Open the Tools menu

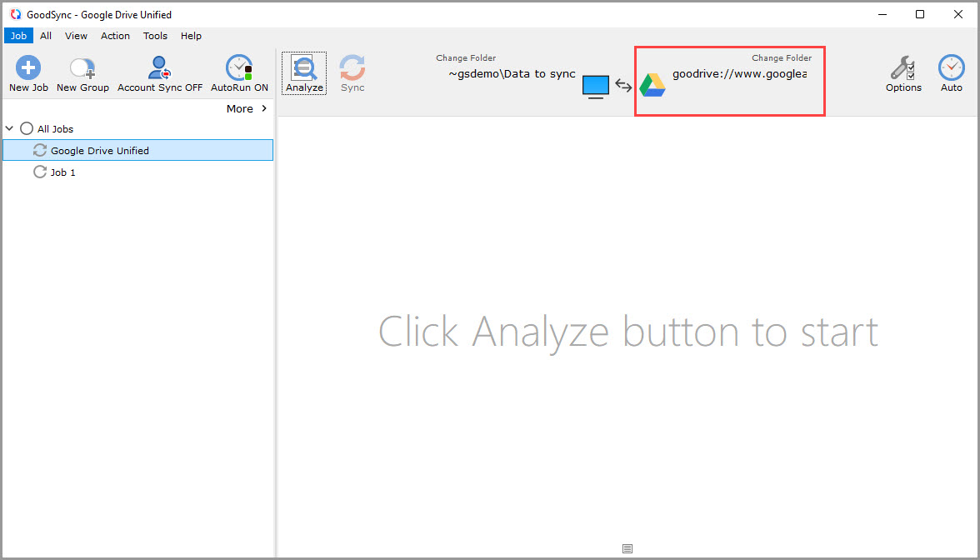pos(155,36)
